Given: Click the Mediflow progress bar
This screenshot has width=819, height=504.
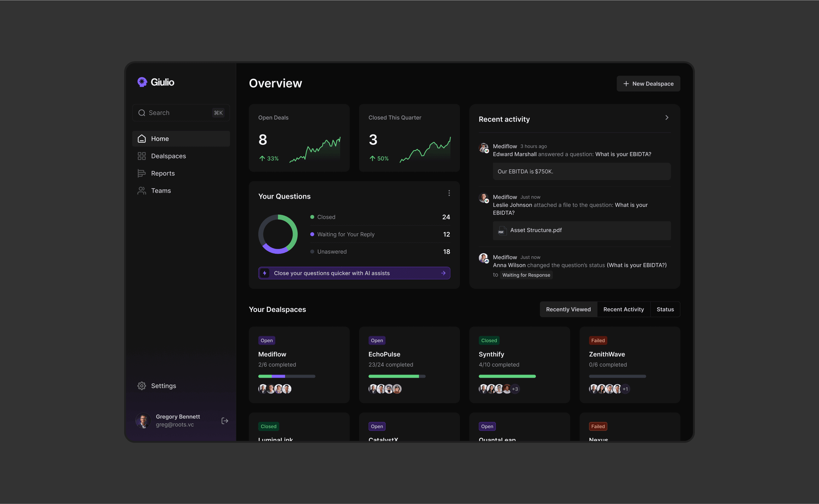Looking at the screenshot, I should [286, 376].
